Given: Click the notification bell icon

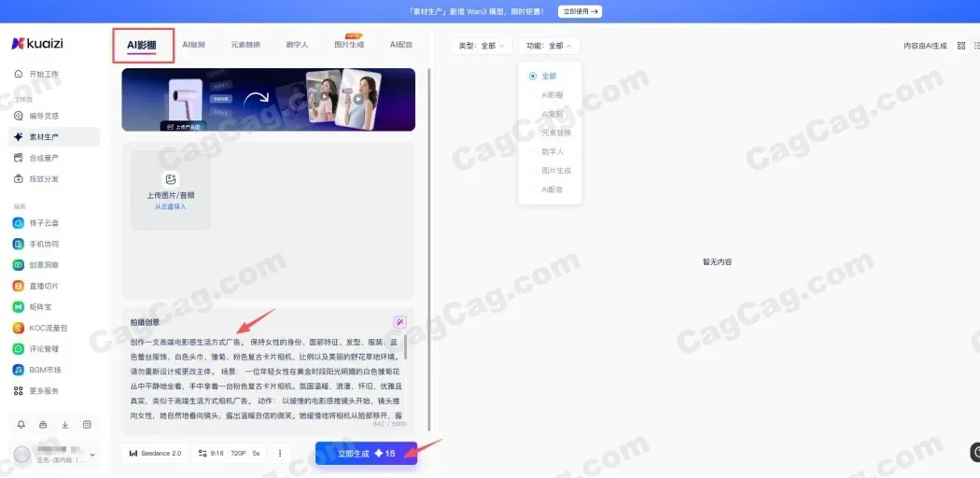Looking at the screenshot, I should click(21, 425).
